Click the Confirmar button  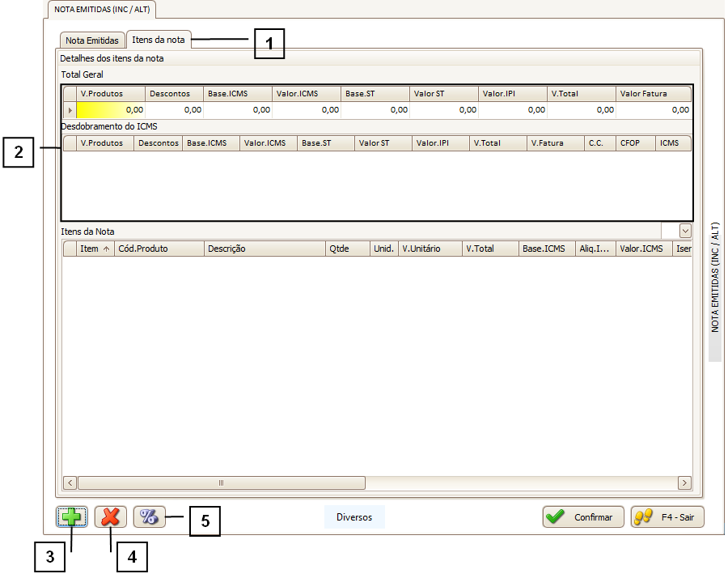click(583, 517)
